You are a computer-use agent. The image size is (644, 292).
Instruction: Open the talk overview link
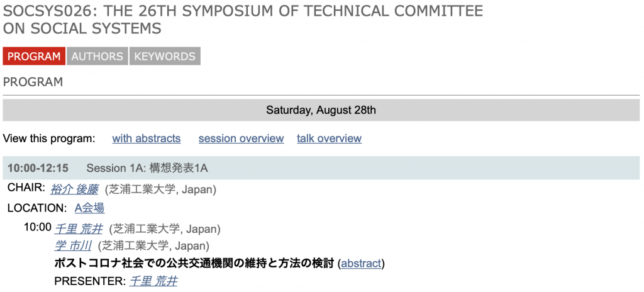click(x=330, y=138)
